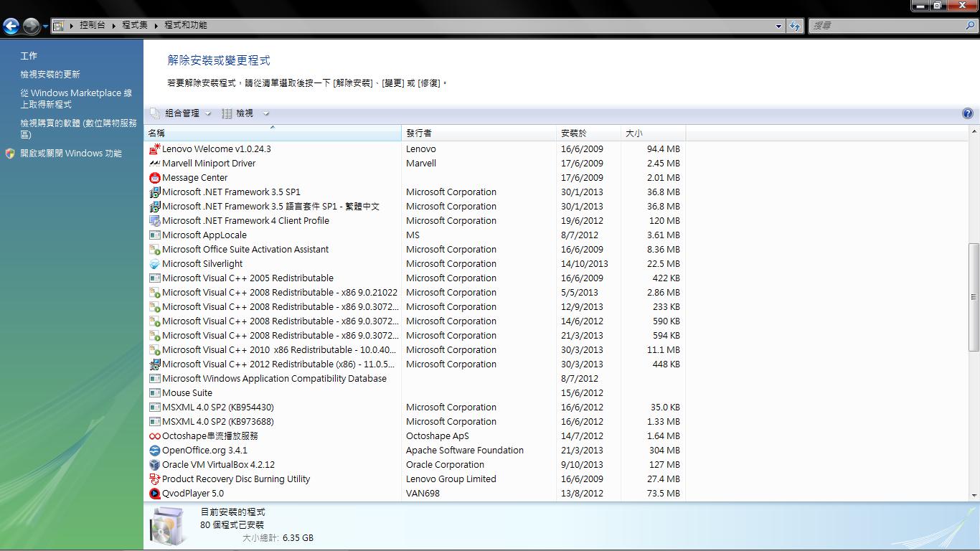The width and height of the screenshot is (980, 551).
Task: Click the Microsoft Silverlight icon
Action: click(154, 264)
